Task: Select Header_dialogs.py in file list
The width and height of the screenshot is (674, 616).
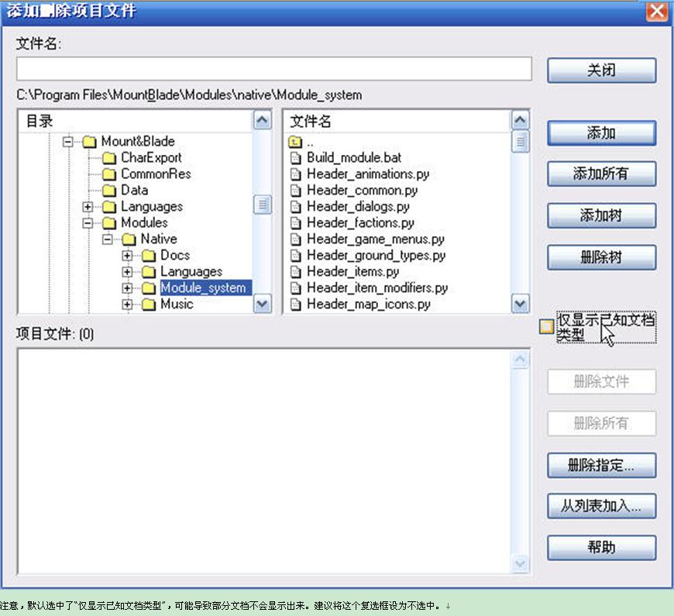Action: tap(358, 206)
